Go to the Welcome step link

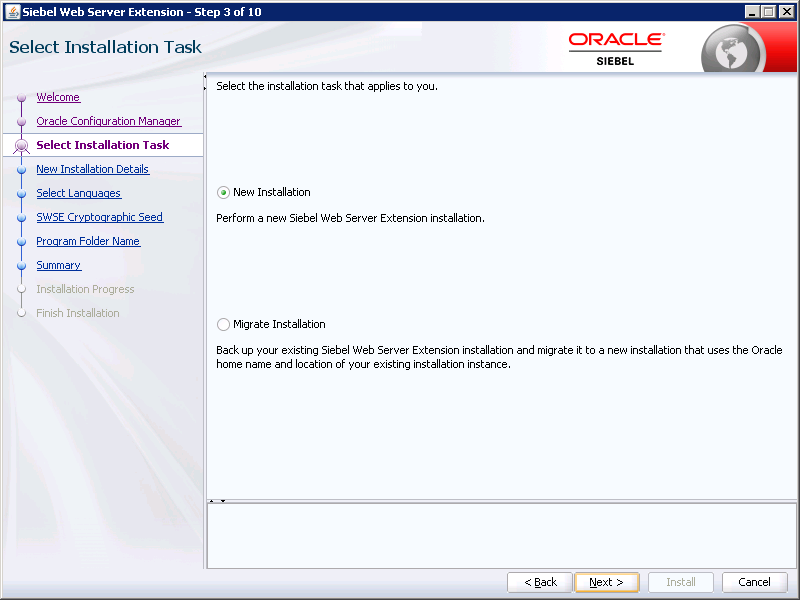click(58, 97)
